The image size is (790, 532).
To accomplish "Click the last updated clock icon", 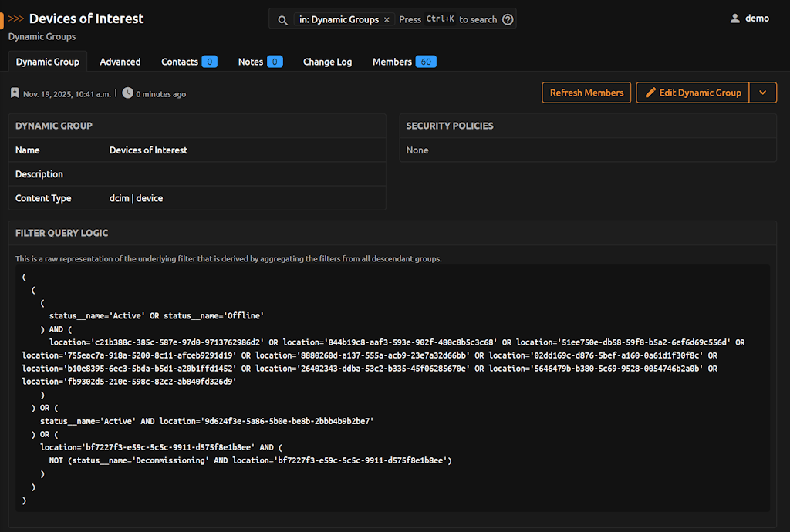I will pos(127,93).
